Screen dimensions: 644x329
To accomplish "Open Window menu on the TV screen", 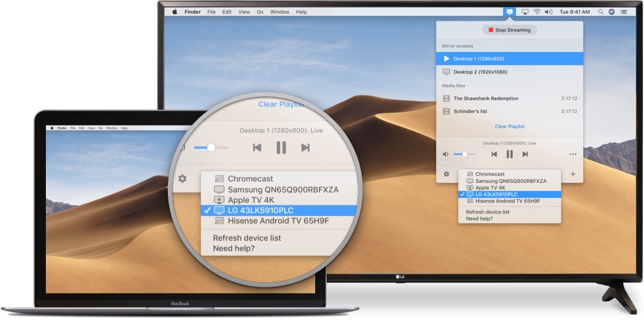I will pos(280,12).
